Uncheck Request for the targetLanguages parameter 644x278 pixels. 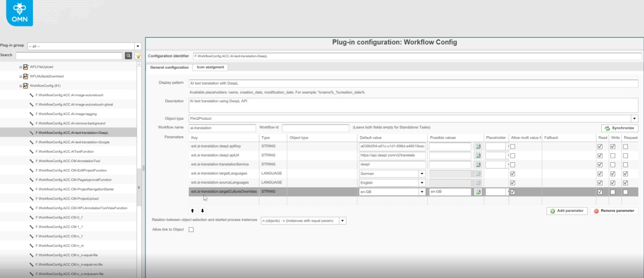pos(626,174)
